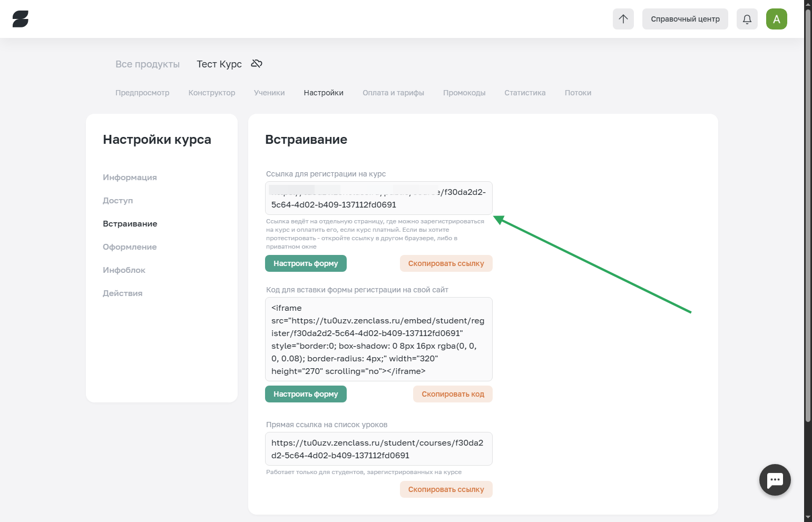Switch to the Конструктор tab
812x522 pixels.
212,93
